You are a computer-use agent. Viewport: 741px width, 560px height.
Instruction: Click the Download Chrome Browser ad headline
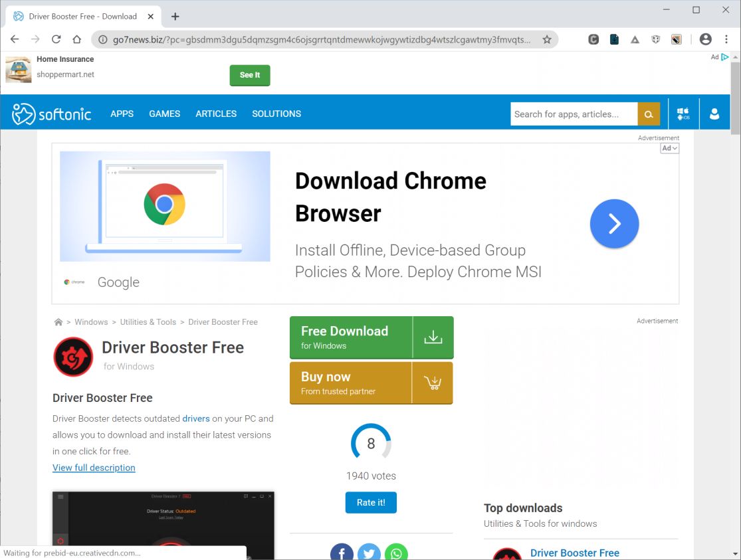click(x=390, y=197)
